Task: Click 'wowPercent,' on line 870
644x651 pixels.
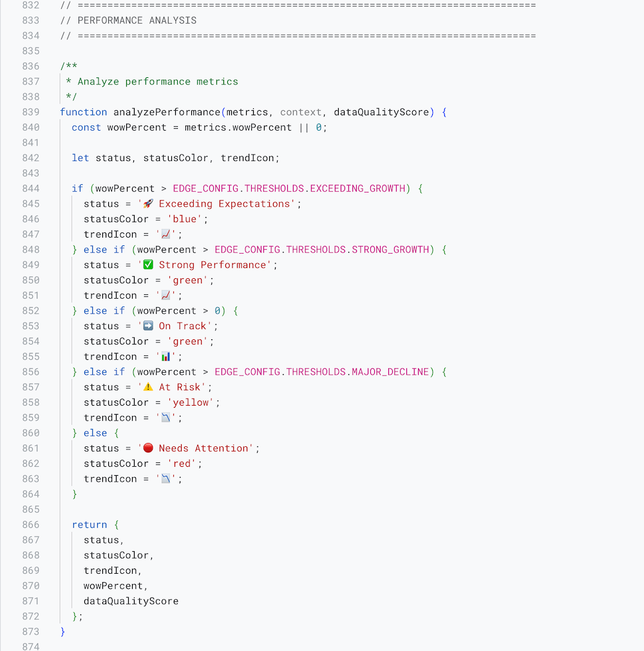Action: coord(116,586)
